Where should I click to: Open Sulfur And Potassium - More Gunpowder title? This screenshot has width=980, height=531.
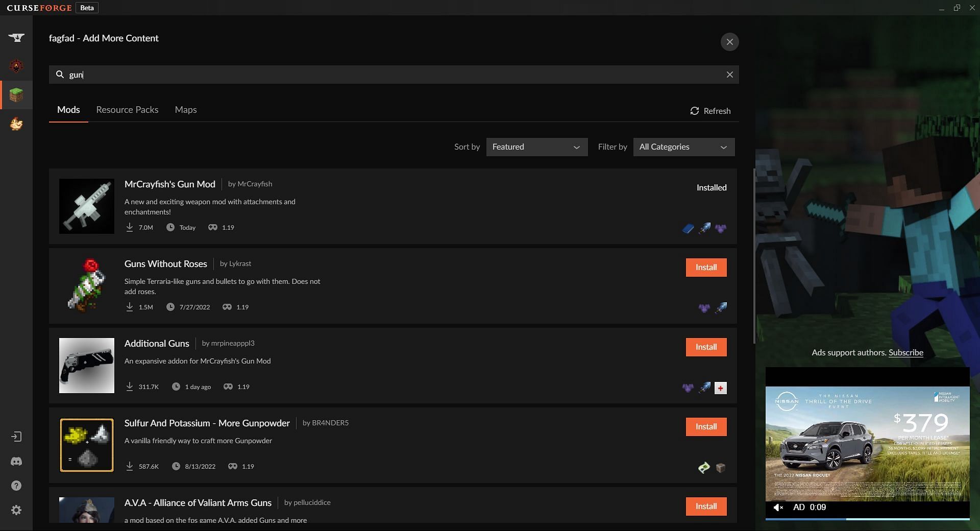click(207, 423)
